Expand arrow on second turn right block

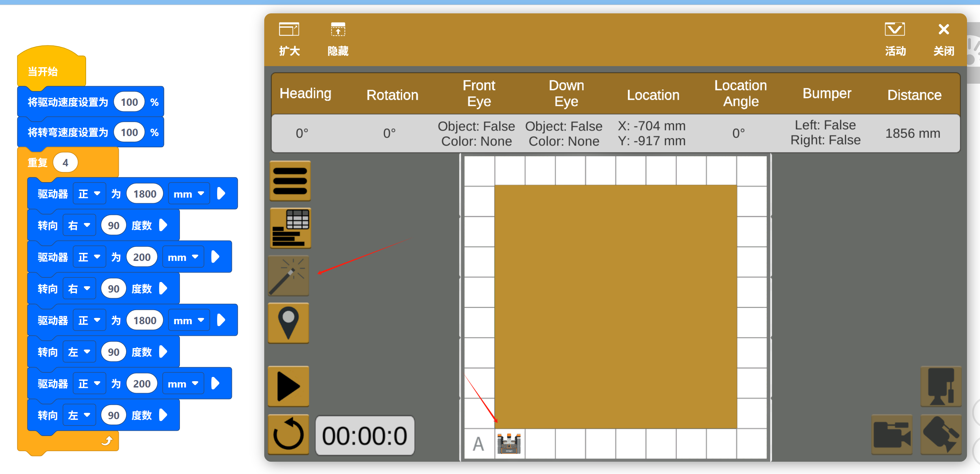[x=163, y=288]
